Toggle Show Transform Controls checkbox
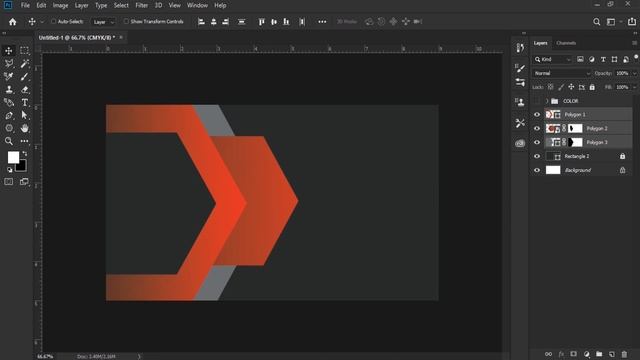 coord(126,22)
